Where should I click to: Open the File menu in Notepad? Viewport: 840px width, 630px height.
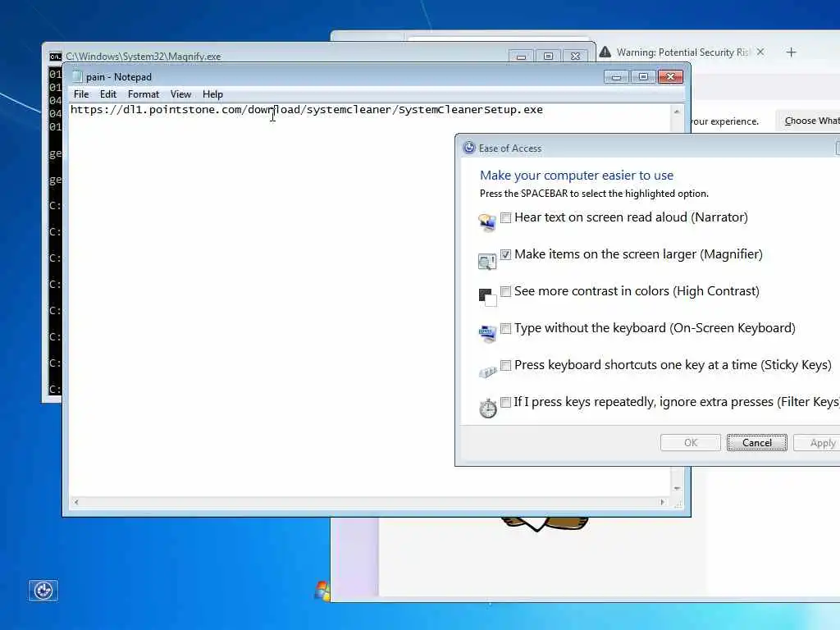[81, 94]
